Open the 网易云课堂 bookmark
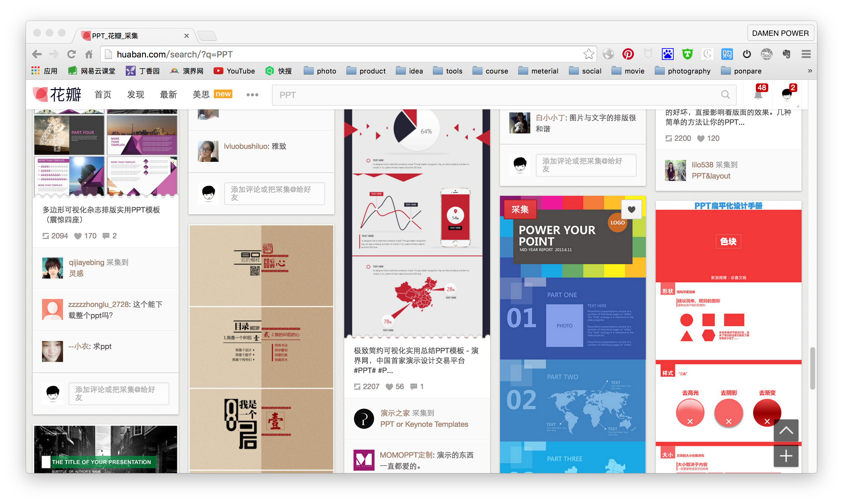Viewport: 843px width, 504px height. [92, 71]
